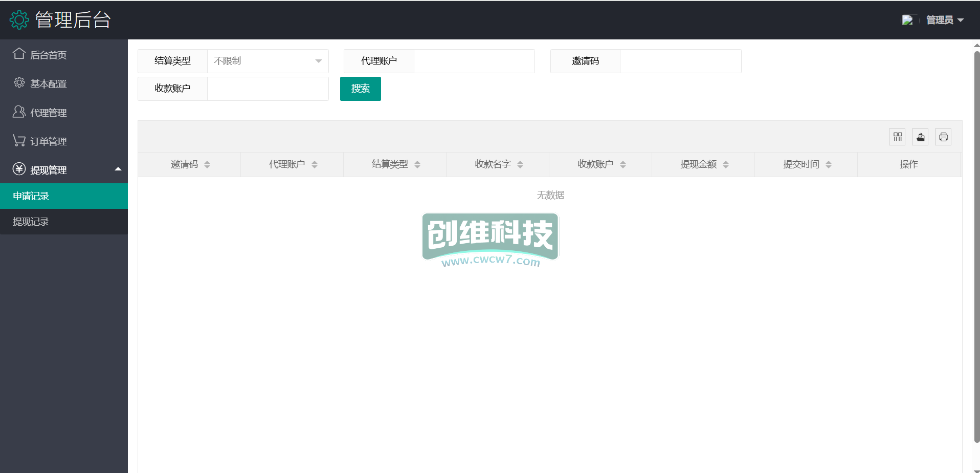Open the 管理员 user dropdown menu
The height and width of the screenshot is (473, 980).
pos(945,20)
